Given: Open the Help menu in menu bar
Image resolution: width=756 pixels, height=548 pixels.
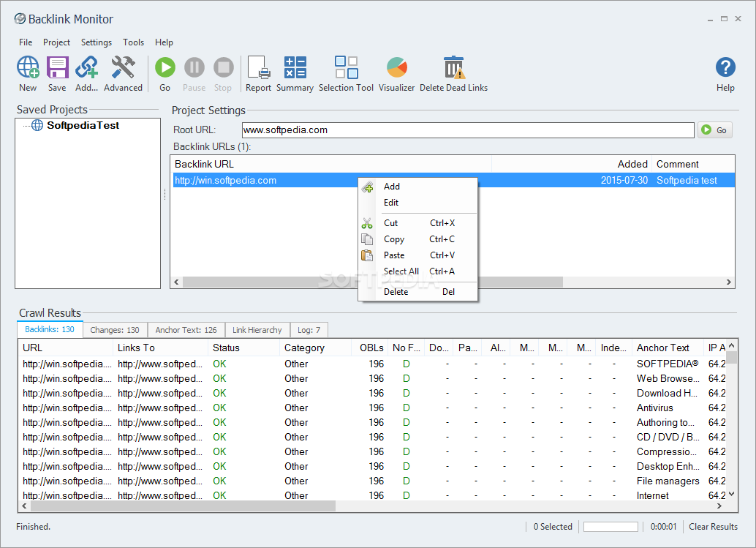Looking at the screenshot, I should click(164, 42).
